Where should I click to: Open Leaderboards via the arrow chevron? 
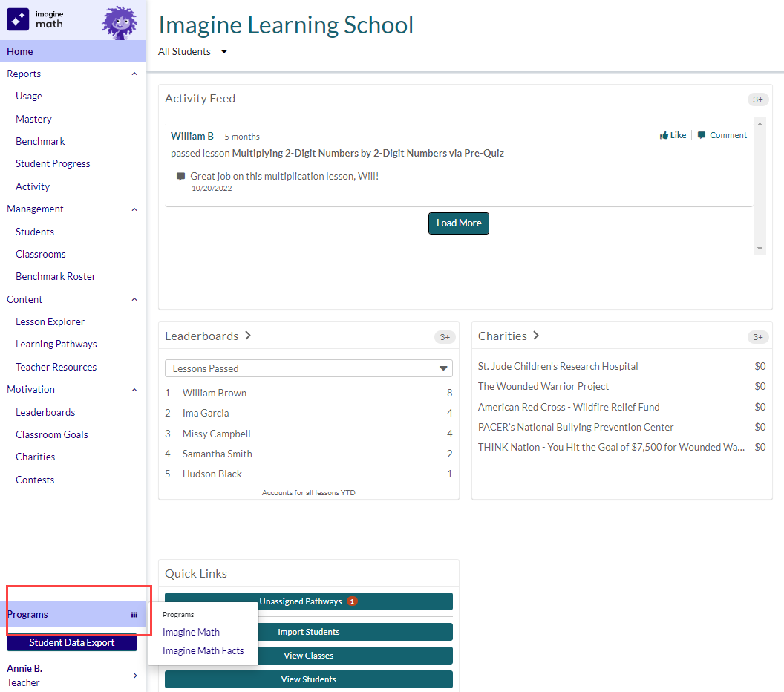[x=248, y=336]
